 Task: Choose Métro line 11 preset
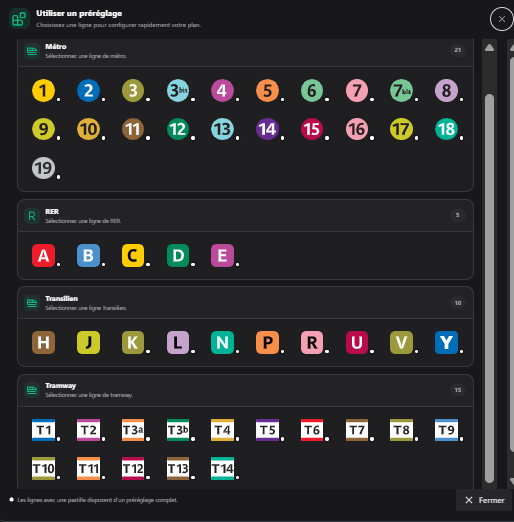133,129
